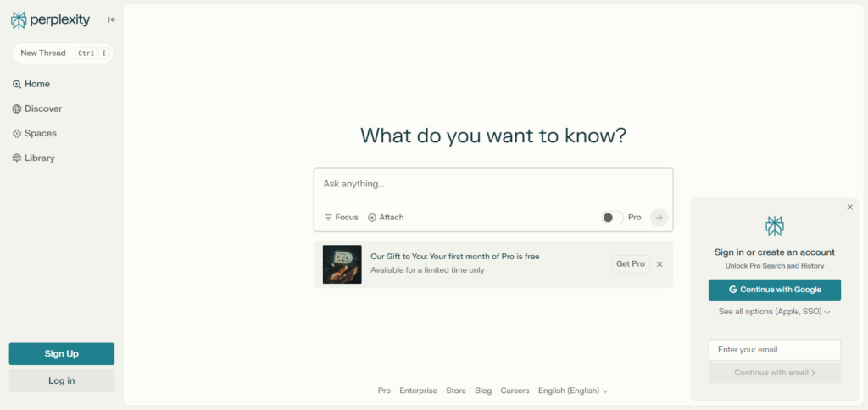This screenshot has height=410, width=868.
Task: Open the Pro footer link
Action: [384, 391]
